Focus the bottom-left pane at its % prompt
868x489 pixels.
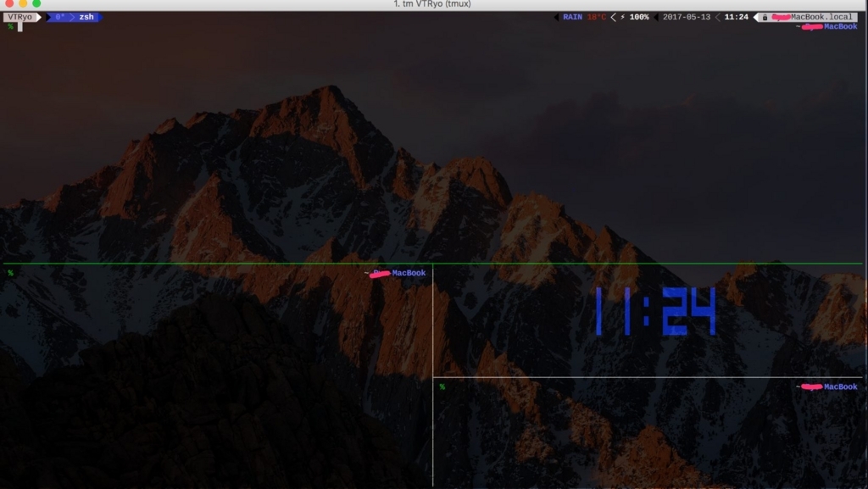[10, 273]
